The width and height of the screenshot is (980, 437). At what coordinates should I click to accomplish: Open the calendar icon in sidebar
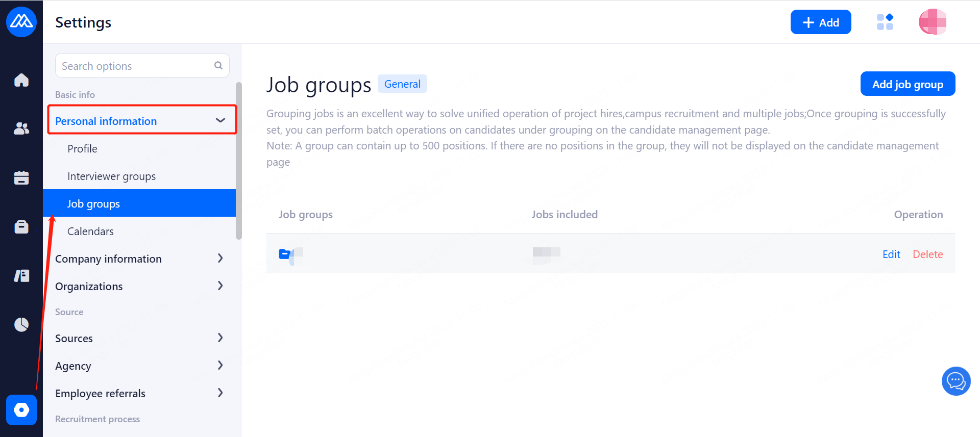point(21,177)
